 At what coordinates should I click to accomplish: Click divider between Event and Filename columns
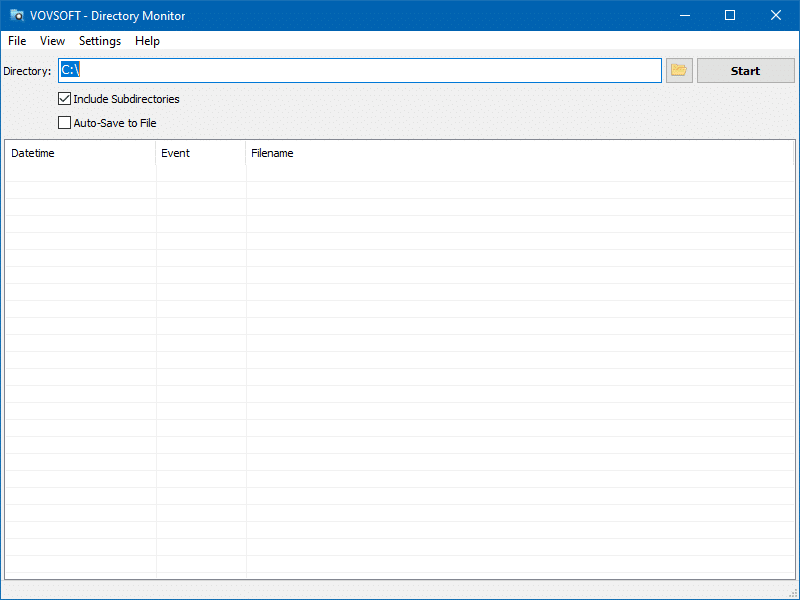click(246, 153)
